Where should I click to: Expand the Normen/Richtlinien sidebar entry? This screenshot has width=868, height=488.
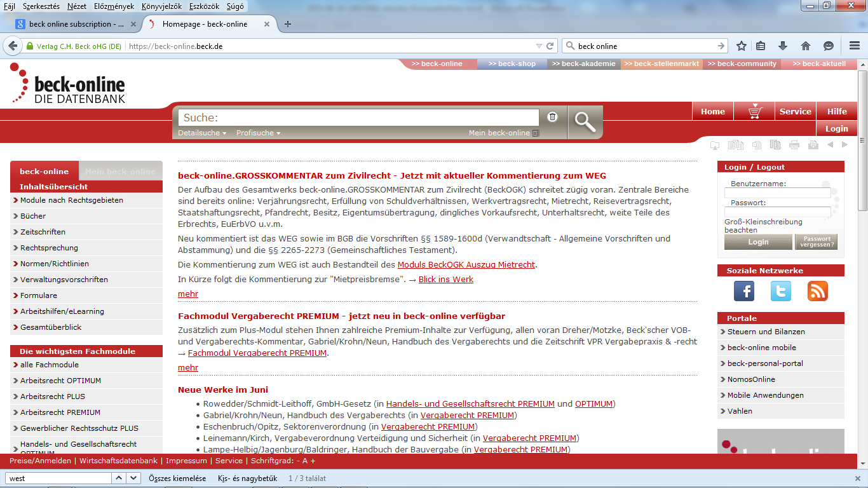[x=86, y=264]
